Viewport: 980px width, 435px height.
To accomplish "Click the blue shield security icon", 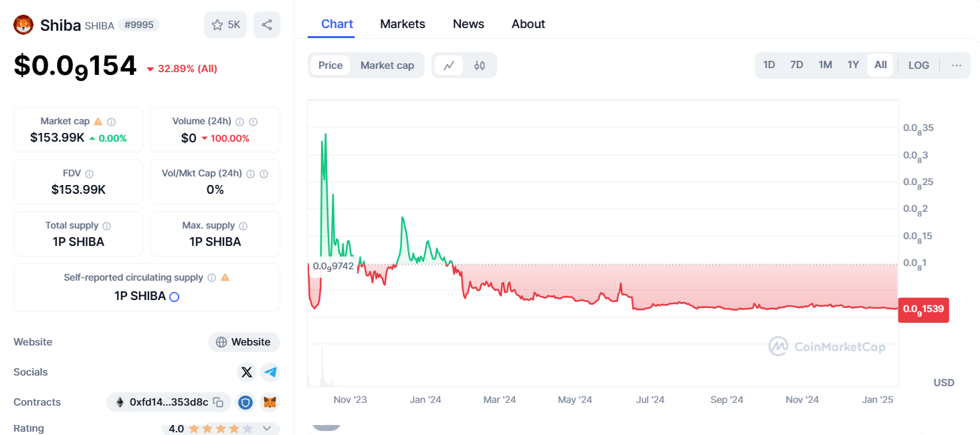I will [247, 402].
